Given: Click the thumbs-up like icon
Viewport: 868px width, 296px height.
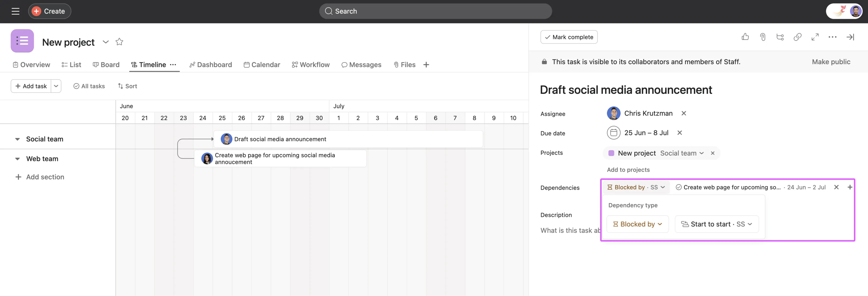Looking at the screenshot, I should click(x=745, y=37).
